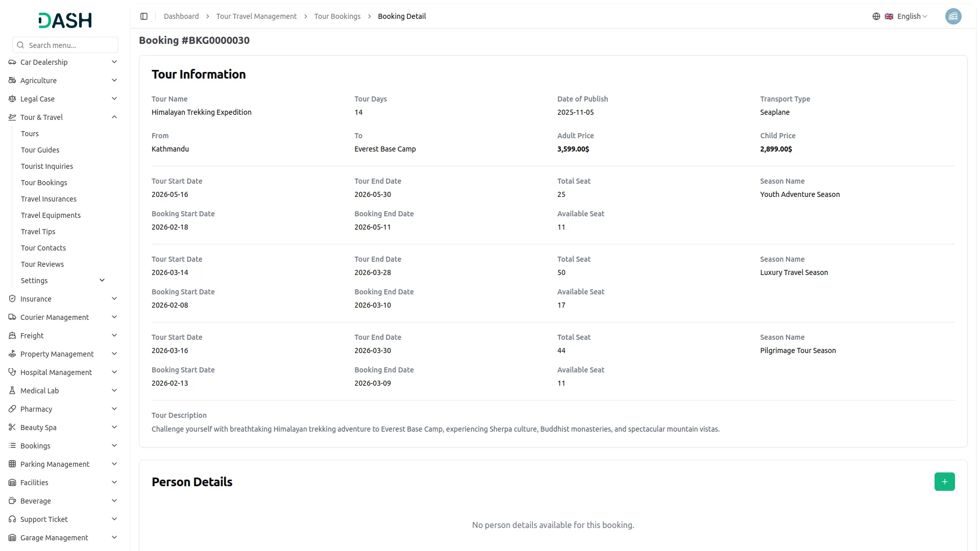Click the Beauty Spa scissors icon
Screen dimensions: 980x551
tap(12, 428)
